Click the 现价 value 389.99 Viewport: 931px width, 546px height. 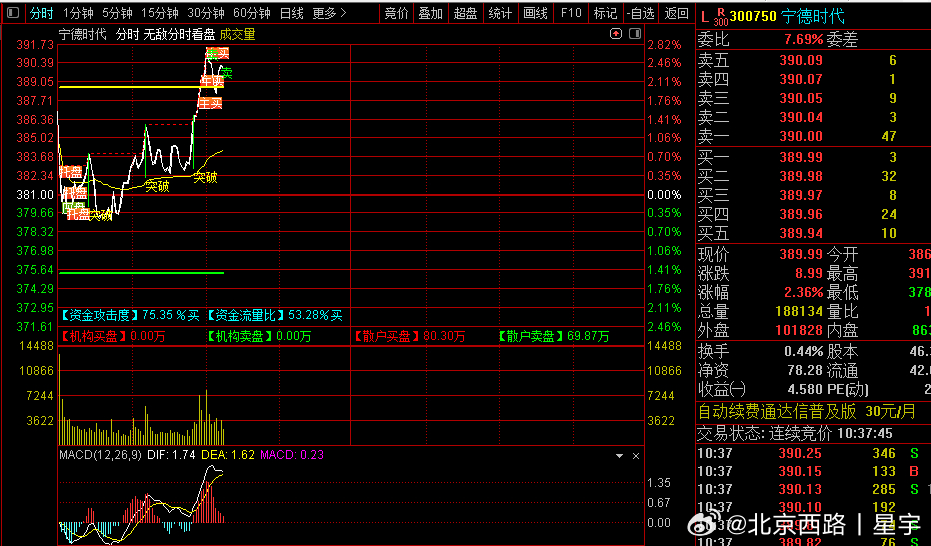801,255
